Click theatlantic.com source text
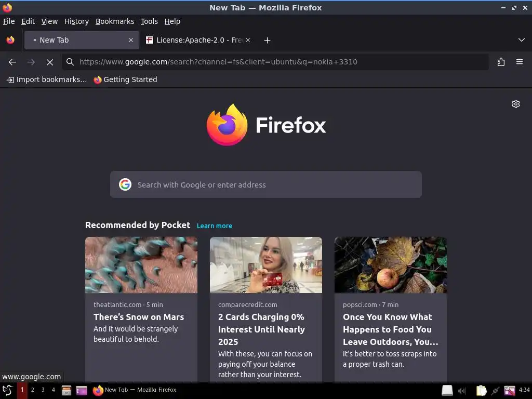 coord(117,304)
